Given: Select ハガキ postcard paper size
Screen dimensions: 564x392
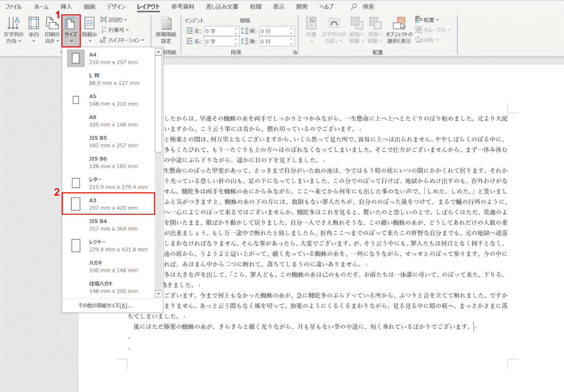Looking at the screenshot, I should pos(109,266).
